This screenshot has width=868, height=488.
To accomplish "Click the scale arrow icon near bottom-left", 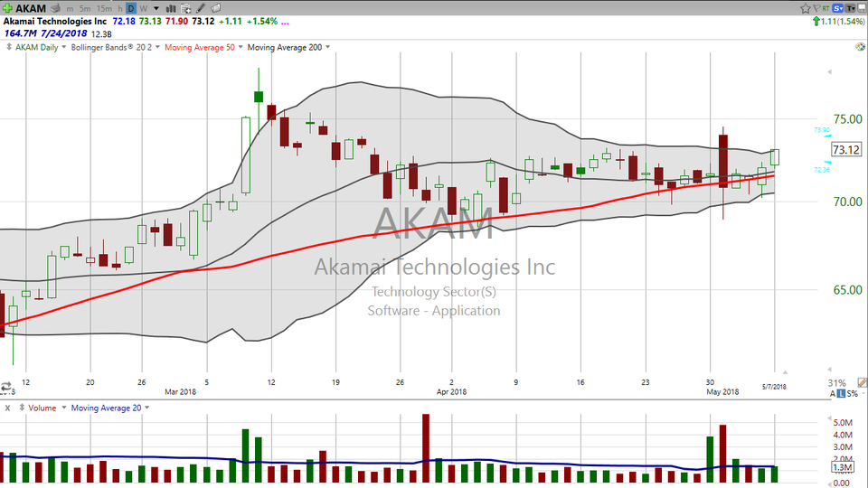I will pos(6,387).
